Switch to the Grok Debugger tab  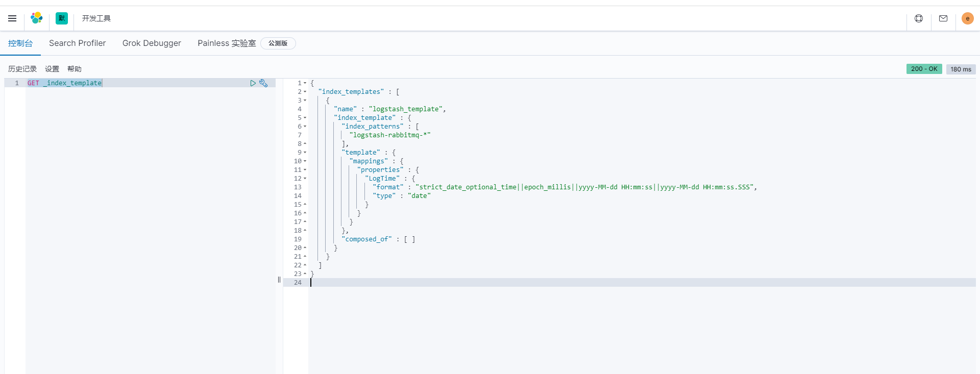152,43
